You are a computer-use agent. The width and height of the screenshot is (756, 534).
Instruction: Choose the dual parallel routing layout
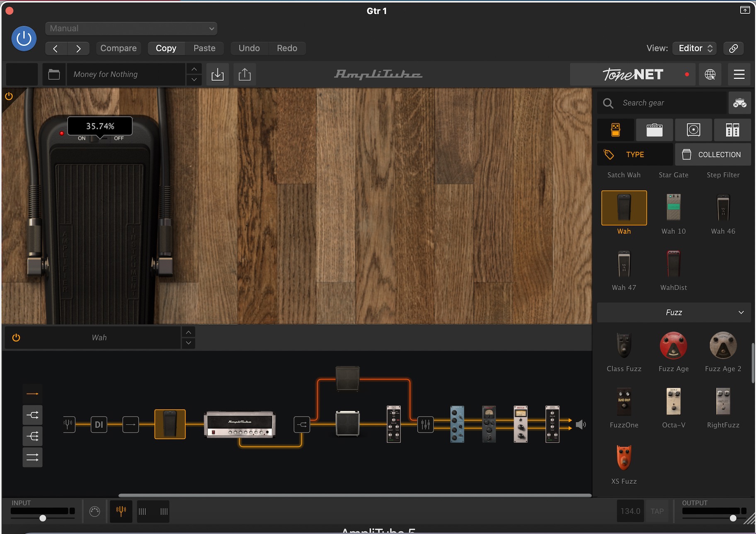click(32, 457)
